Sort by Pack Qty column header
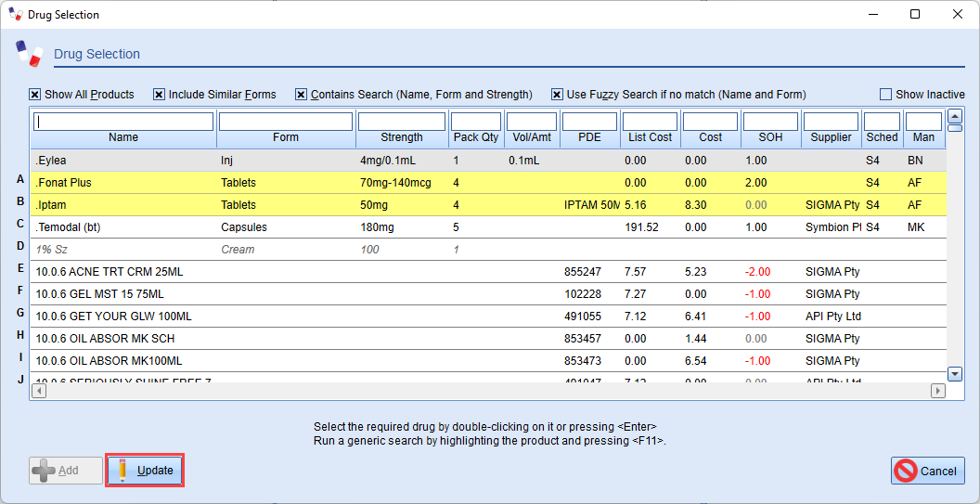Screen dimensions: 980x504 476,137
